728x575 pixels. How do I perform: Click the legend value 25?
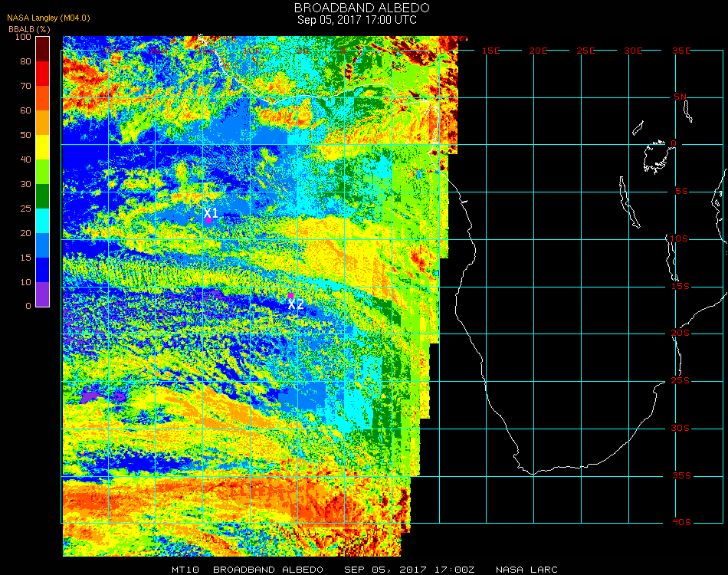[25, 209]
